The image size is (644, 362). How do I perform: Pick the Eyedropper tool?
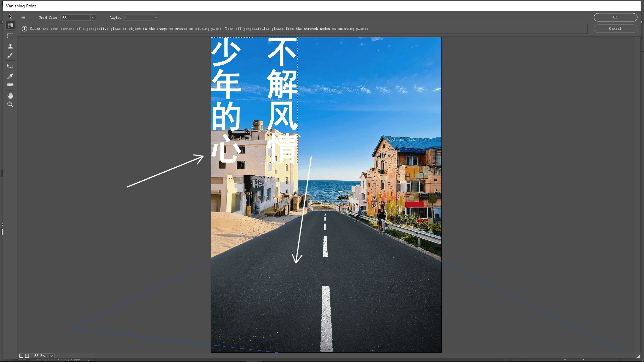tap(10, 76)
